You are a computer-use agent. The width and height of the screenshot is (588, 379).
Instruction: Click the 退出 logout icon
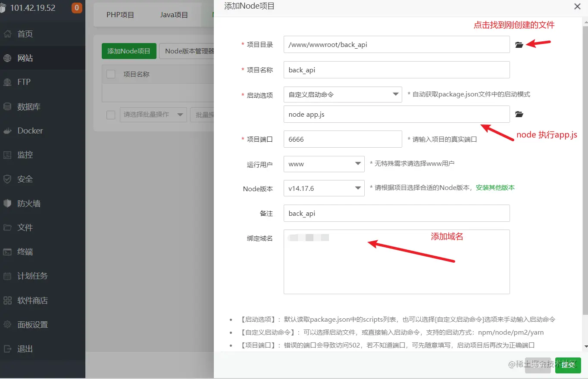point(7,348)
